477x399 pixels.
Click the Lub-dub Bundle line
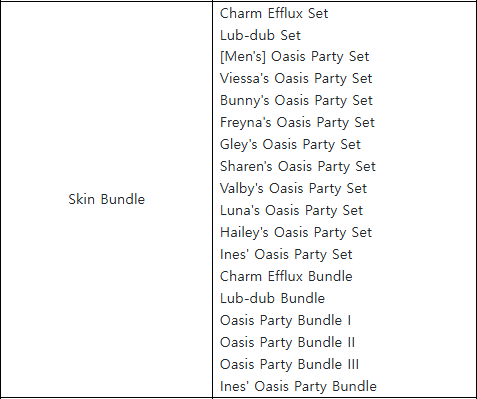click(x=272, y=298)
